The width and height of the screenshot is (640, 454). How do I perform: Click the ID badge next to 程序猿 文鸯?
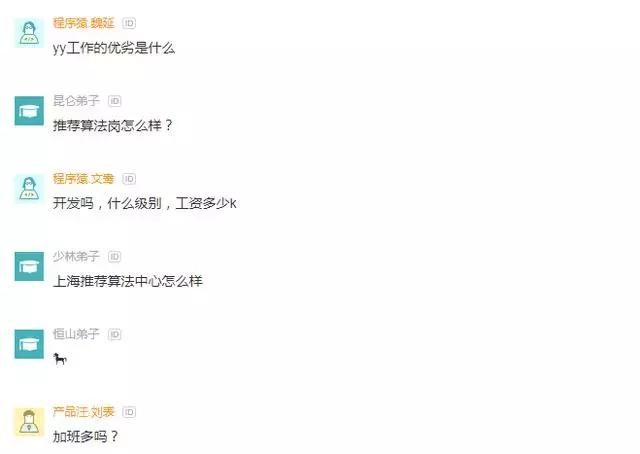[x=129, y=179]
